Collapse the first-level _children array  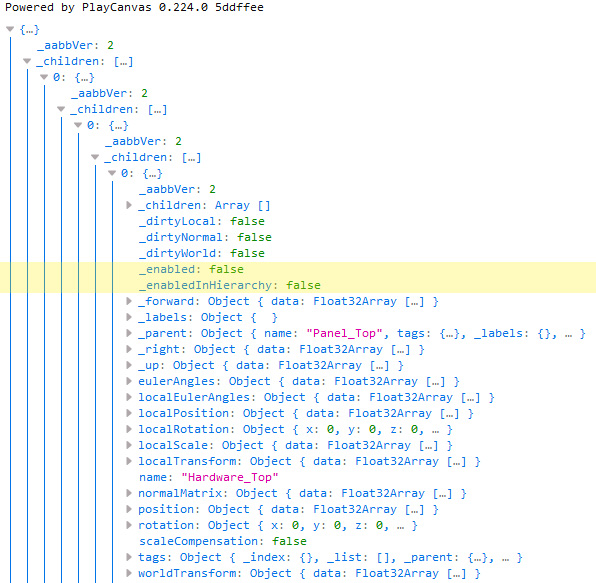[27, 61]
